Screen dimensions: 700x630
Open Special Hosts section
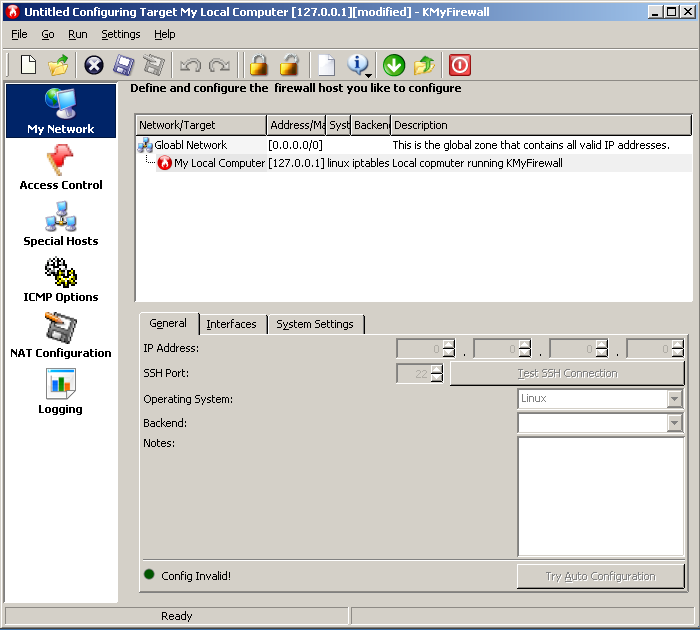click(61, 223)
